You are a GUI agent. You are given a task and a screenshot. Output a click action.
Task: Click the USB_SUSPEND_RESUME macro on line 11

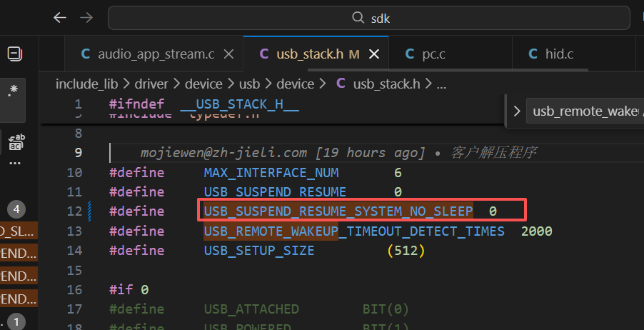pyautogui.click(x=275, y=192)
